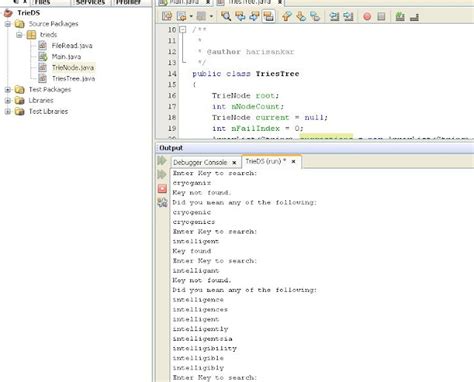Switch to the Debugger Console tab
The height and width of the screenshot is (382, 474).
(200, 162)
